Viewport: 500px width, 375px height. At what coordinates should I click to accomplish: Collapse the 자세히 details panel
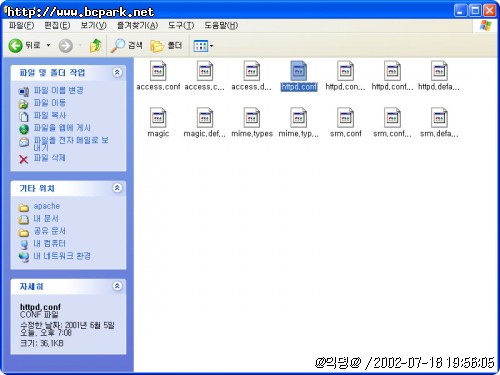pyautogui.click(x=117, y=286)
